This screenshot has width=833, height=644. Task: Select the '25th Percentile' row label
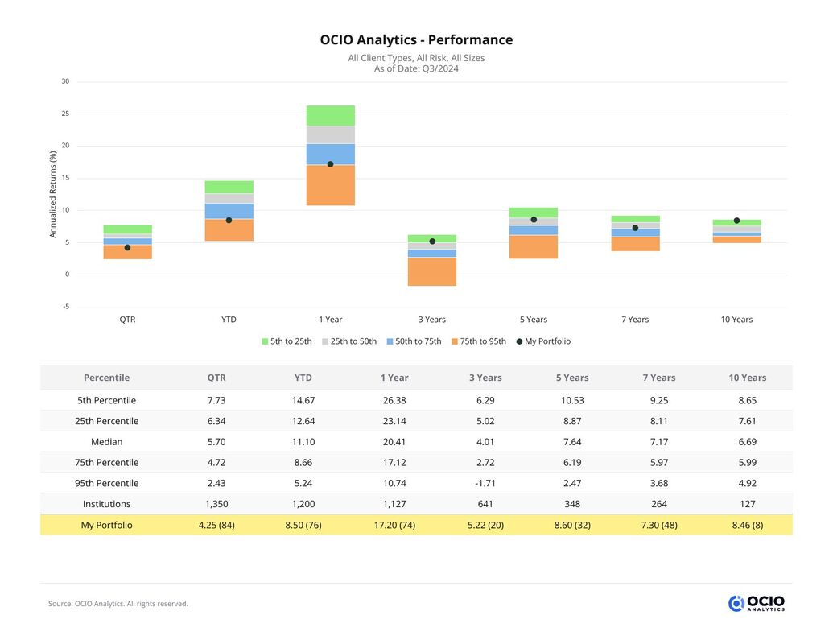(x=107, y=421)
